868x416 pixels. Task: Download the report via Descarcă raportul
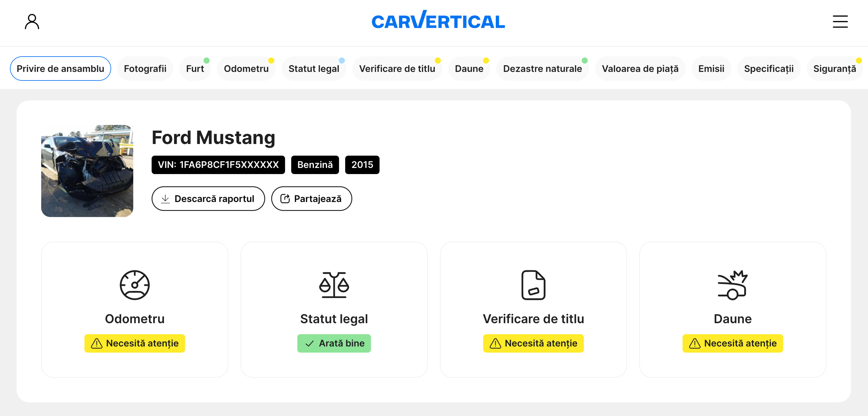pyautogui.click(x=208, y=199)
